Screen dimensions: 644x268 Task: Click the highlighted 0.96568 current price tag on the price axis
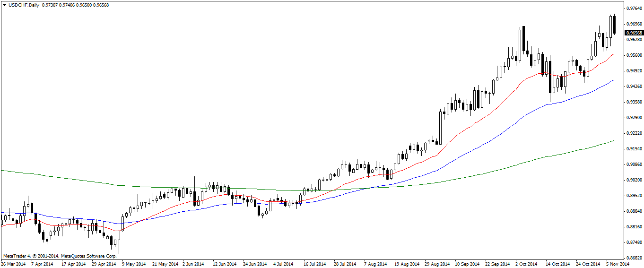tap(634, 33)
